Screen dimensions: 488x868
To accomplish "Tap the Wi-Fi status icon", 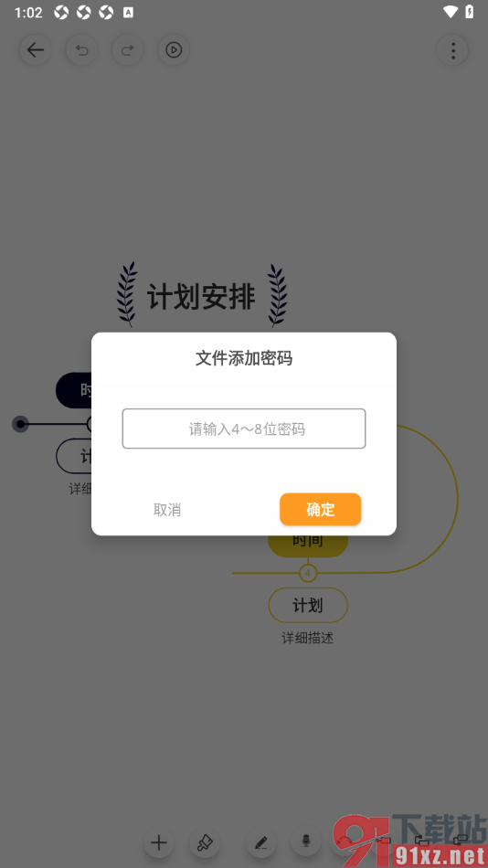I will 451,12.
